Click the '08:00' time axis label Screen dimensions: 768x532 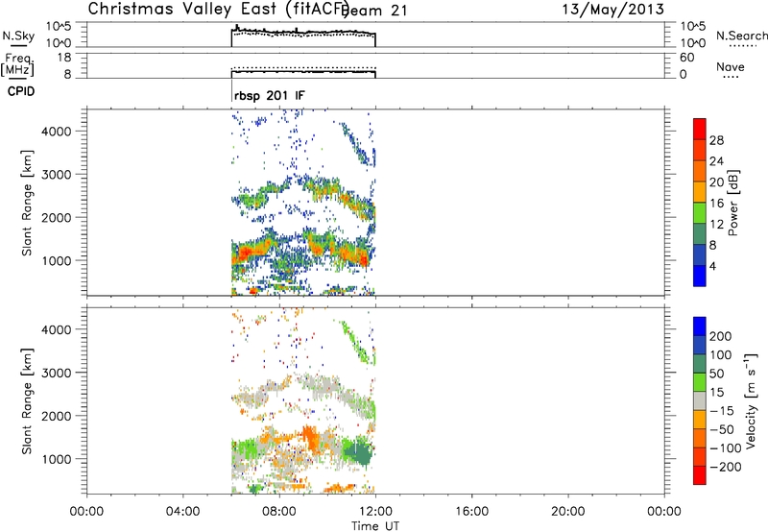click(279, 512)
